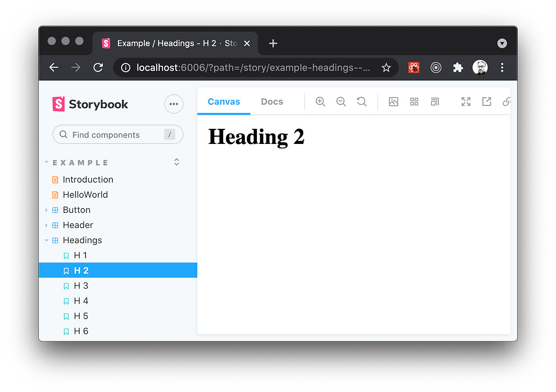Toggle the grid overlay on the canvas
Viewport: 556px width, 392px height.
414,101
